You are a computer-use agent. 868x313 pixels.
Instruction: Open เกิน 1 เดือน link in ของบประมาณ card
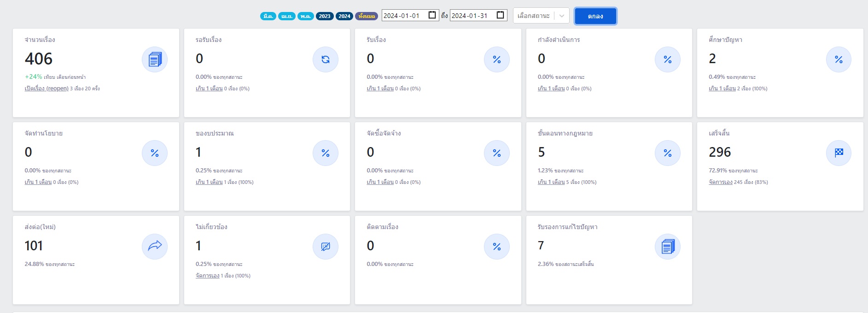click(209, 182)
